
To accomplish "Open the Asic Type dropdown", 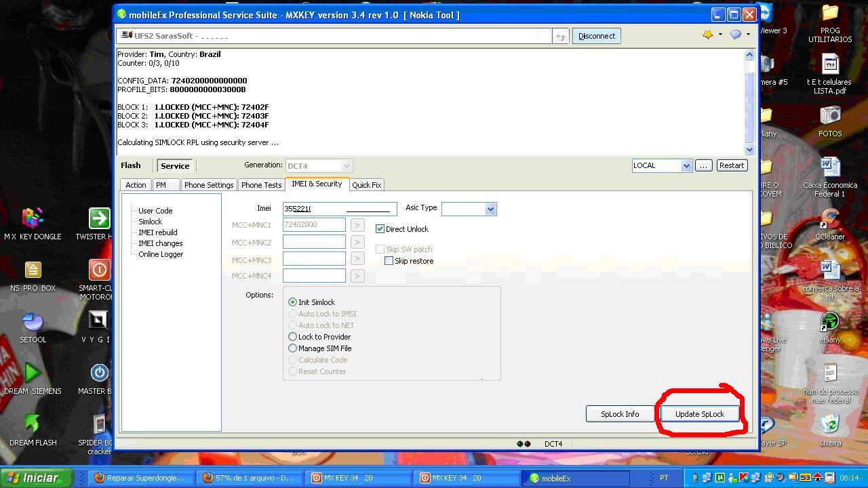I will 490,209.
